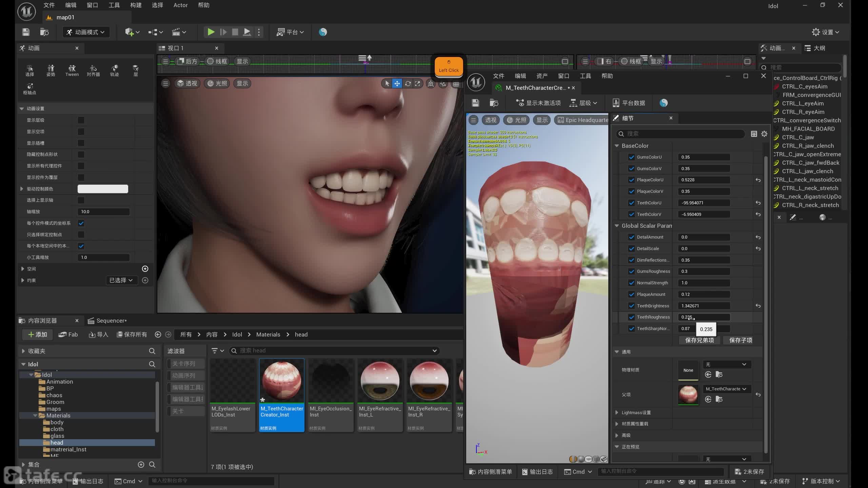
Task: Reset TeethBrightness to default with arrow icon
Action: tap(758, 306)
